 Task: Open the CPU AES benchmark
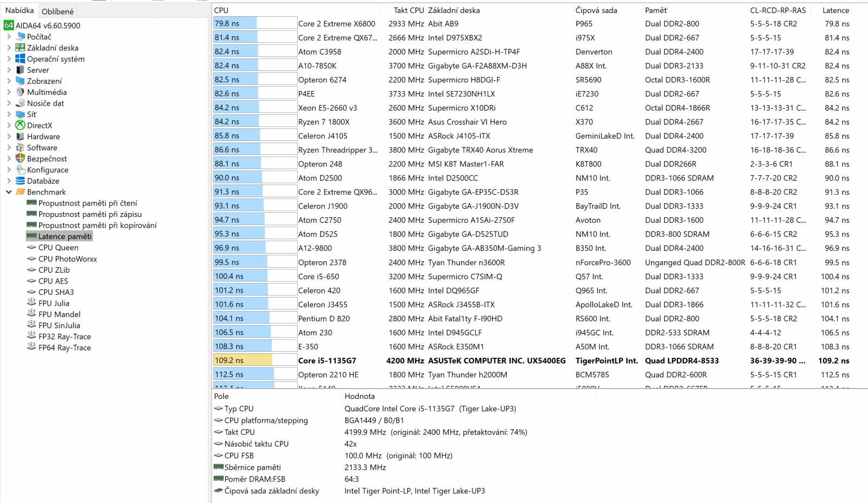tap(53, 281)
